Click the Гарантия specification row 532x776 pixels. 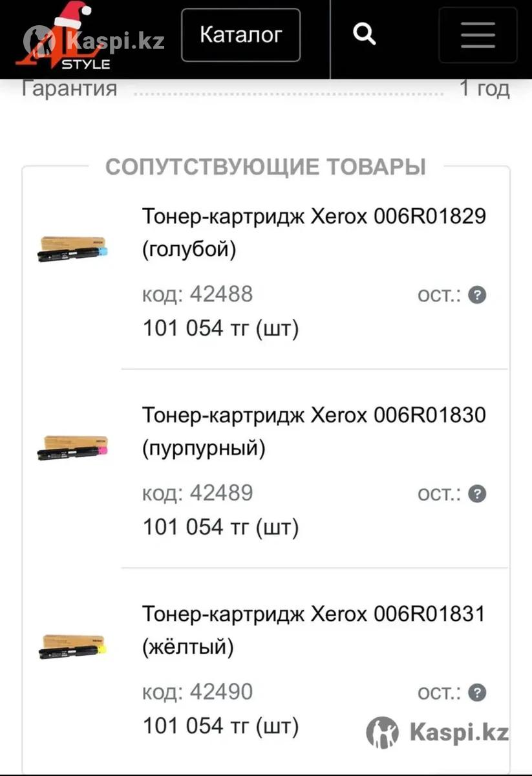tap(266, 88)
